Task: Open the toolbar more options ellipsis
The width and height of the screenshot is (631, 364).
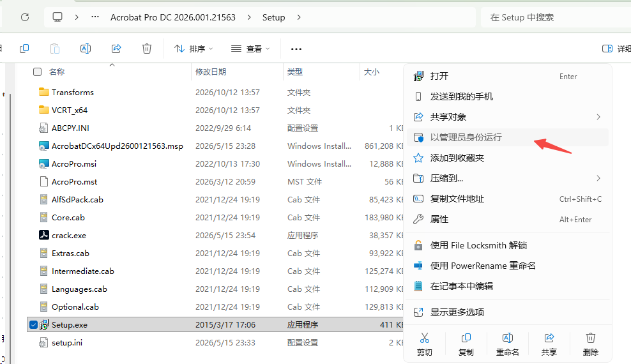Action: [296, 49]
